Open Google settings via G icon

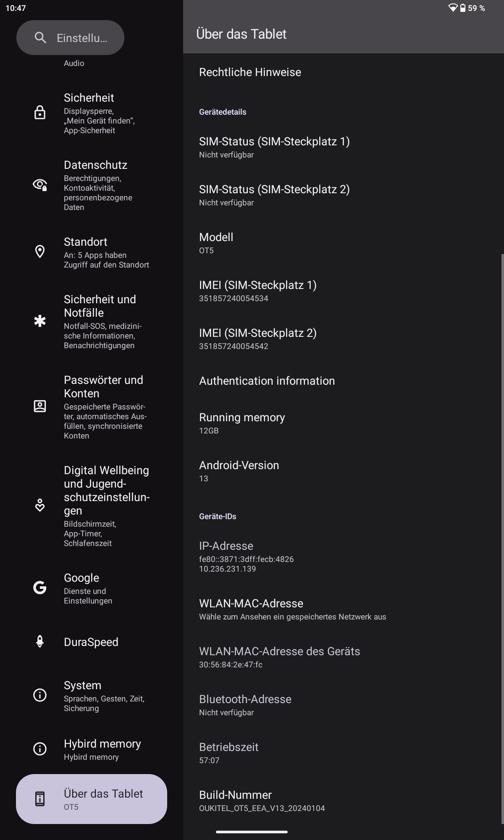[x=40, y=588]
